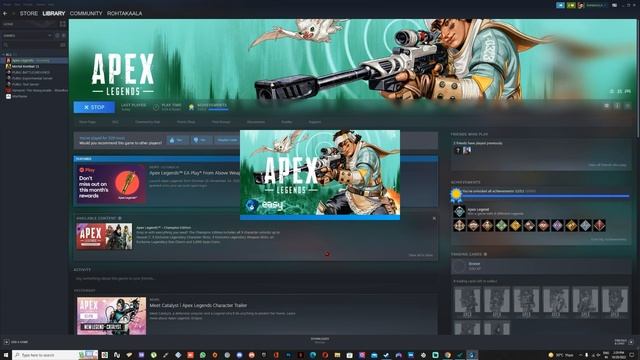Viewport: 640px width, 360px height.
Task: Open the Games filter dropdown
Action: pyautogui.click(x=27, y=36)
